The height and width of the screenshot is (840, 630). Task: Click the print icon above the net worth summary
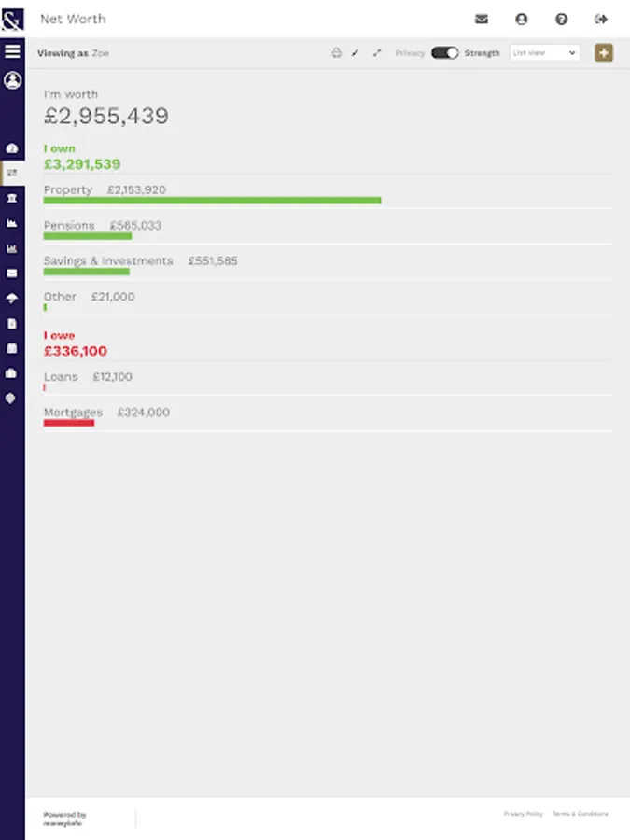point(334,53)
